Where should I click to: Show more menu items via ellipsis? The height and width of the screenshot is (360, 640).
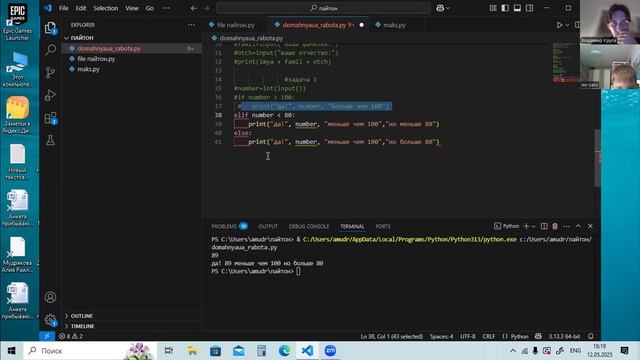pyautogui.click(x=167, y=8)
